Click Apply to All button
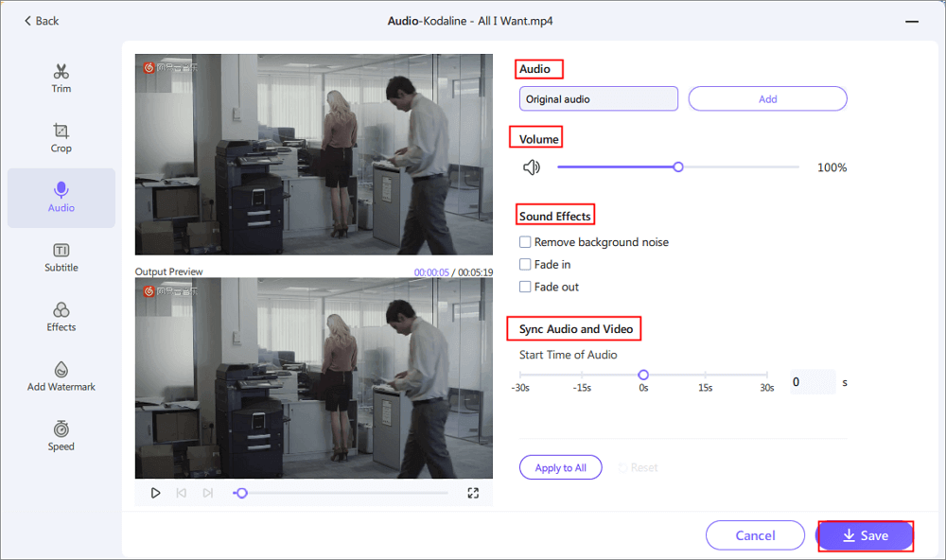This screenshot has width=946, height=560. pyautogui.click(x=560, y=467)
